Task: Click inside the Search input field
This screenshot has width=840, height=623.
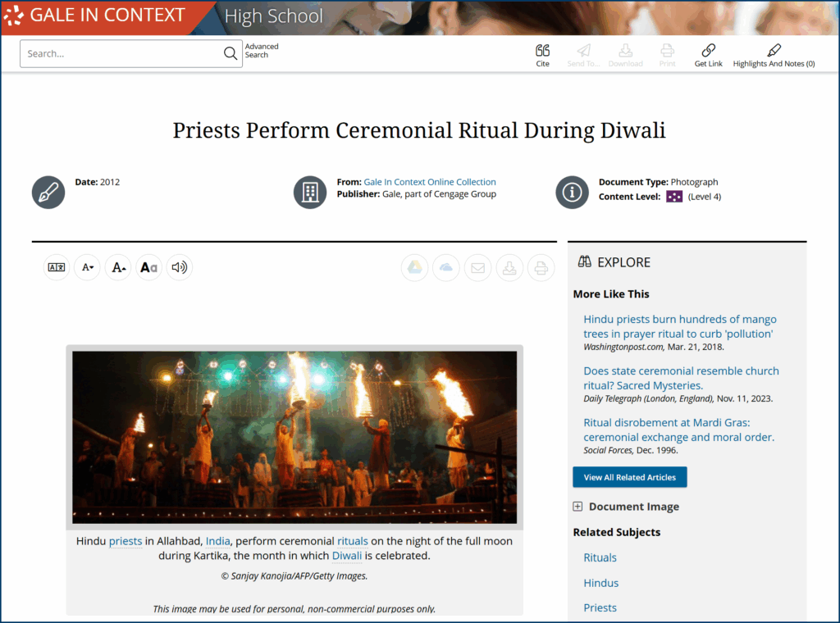Action: pyautogui.click(x=122, y=53)
